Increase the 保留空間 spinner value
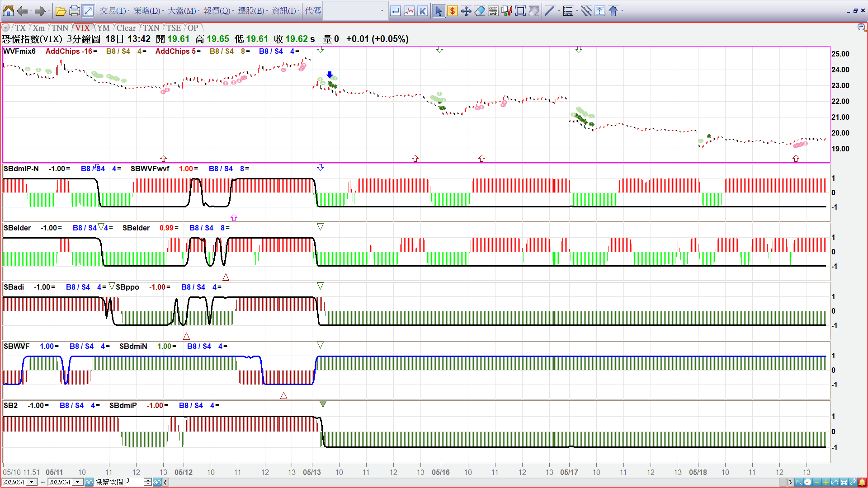The height and width of the screenshot is (488, 868). click(x=148, y=480)
